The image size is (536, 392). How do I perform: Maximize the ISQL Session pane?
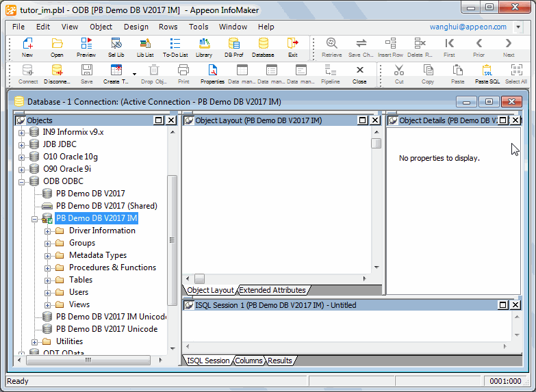pos(502,305)
